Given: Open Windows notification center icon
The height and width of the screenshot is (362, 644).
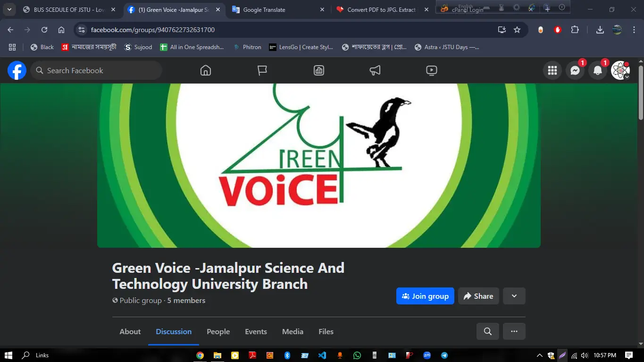Looking at the screenshot, I should click(x=629, y=355).
